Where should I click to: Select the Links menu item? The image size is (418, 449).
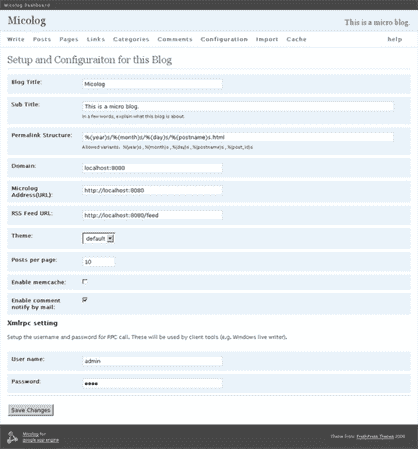click(96, 39)
